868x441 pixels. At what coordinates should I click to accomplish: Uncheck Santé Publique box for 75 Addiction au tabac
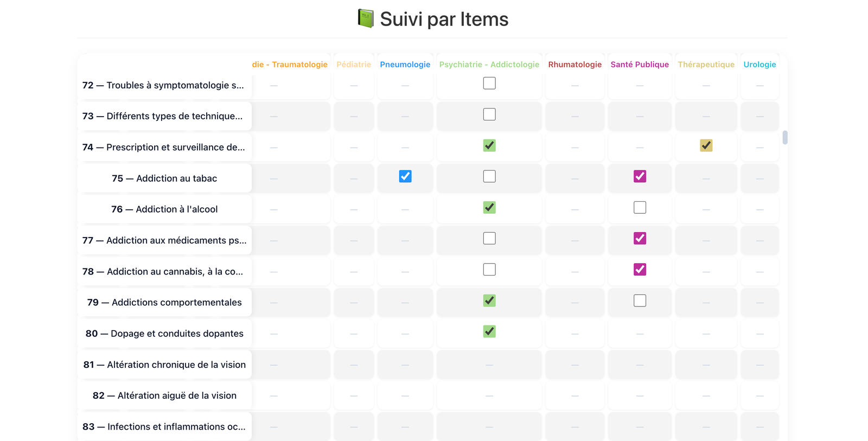click(x=640, y=176)
